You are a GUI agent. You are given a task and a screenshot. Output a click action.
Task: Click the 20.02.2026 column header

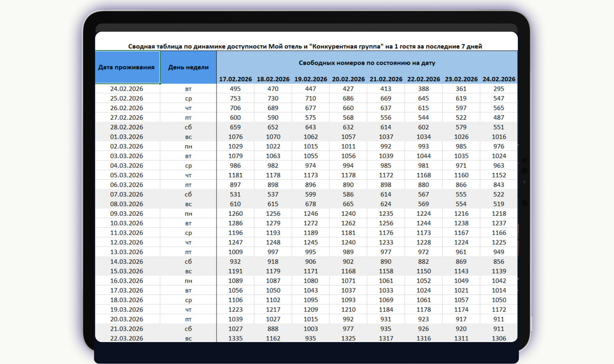pos(348,79)
